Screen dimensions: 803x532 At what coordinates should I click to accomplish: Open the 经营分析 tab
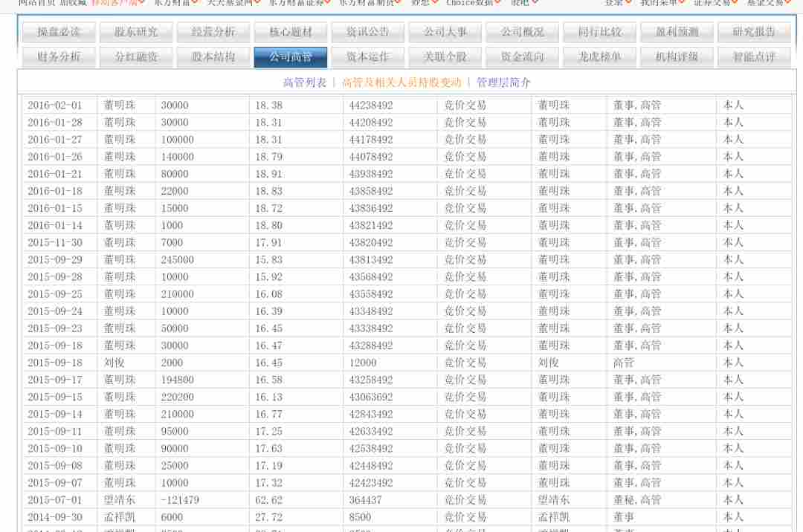[213, 32]
